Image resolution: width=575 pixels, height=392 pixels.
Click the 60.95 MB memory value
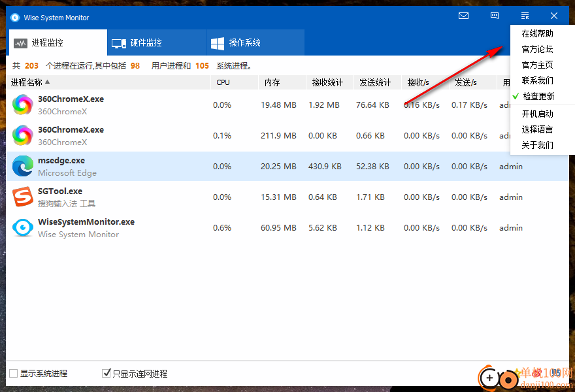click(278, 228)
